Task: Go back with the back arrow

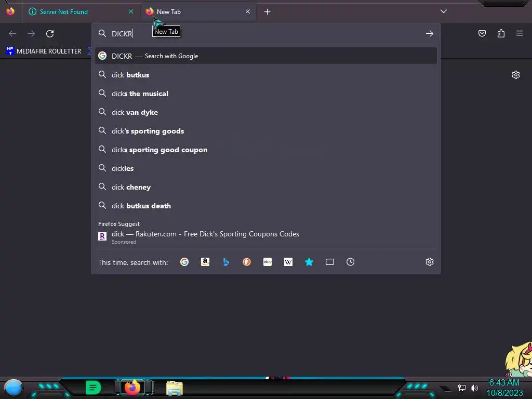Action: [12, 34]
